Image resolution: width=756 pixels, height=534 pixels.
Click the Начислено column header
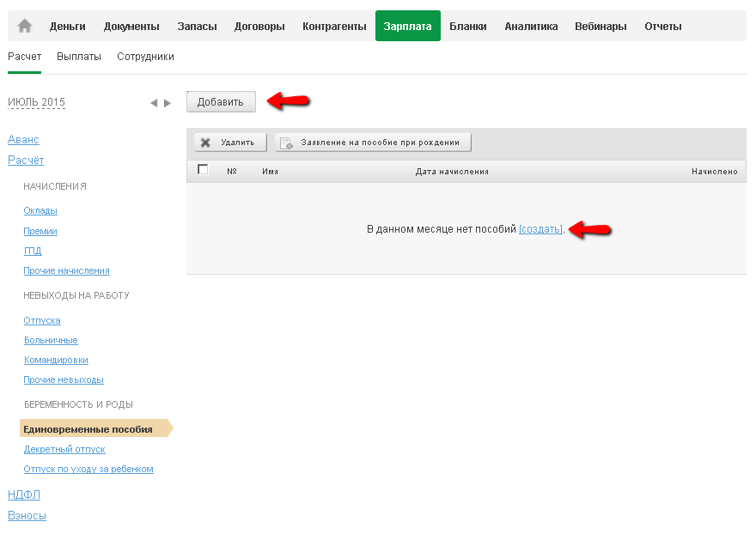tap(715, 172)
